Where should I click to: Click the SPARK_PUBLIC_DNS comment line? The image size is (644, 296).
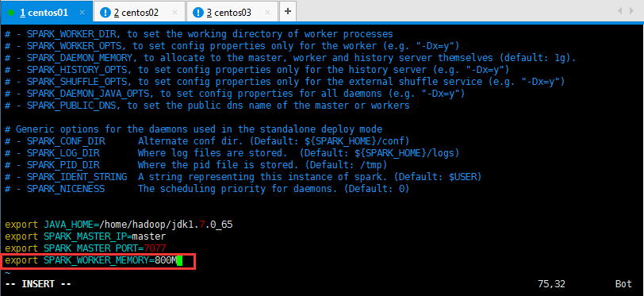[207, 106]
